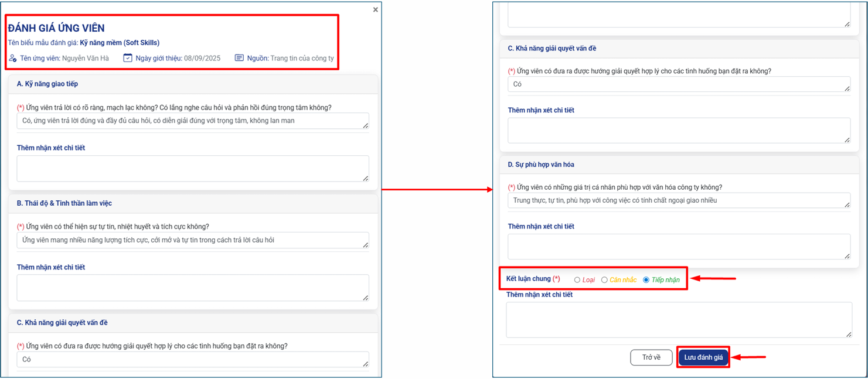868x379 pixels.
Task: Focus the detail comment box under section D
Action: (x=678, y=247)
